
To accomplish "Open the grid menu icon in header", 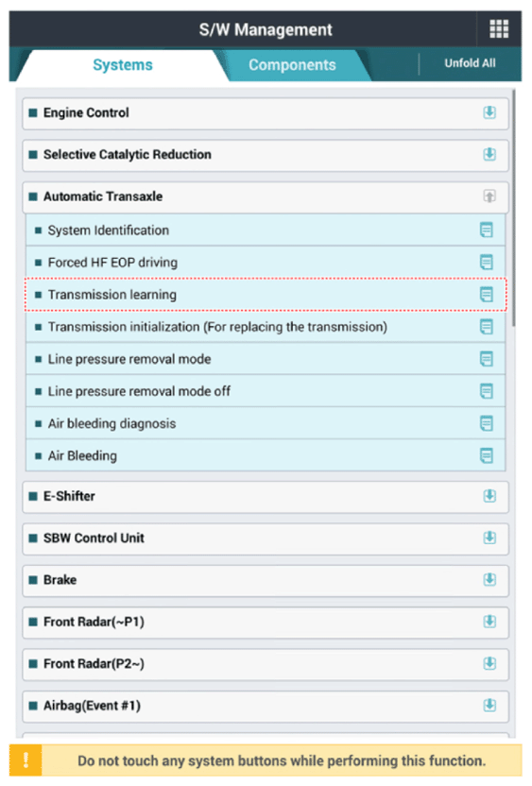I will [499, 29].
